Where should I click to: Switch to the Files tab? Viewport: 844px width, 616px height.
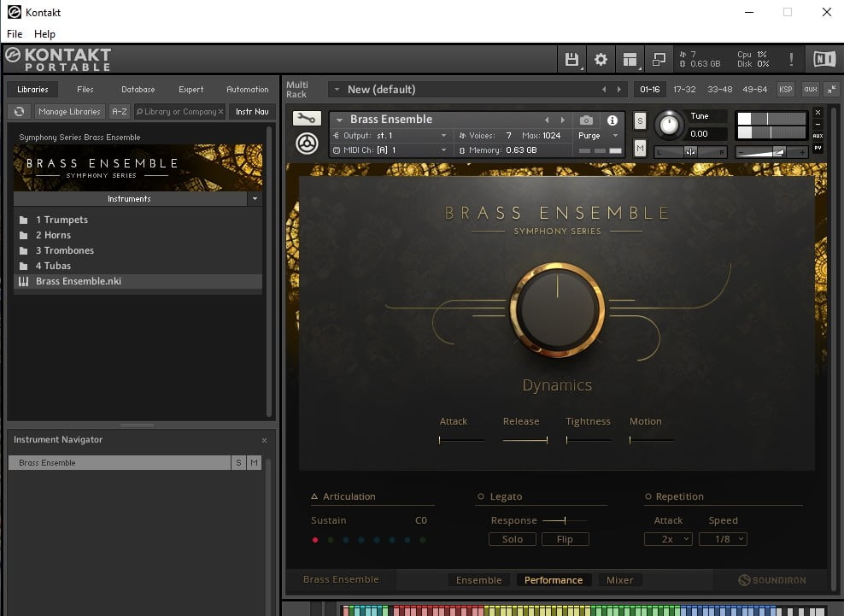point(85,90)
